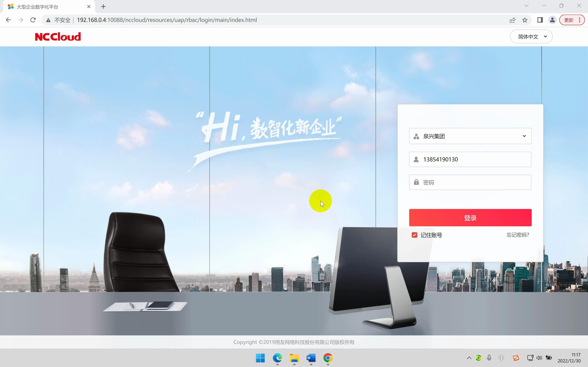Show hidden system tray icons chevron

coord(469,358)
